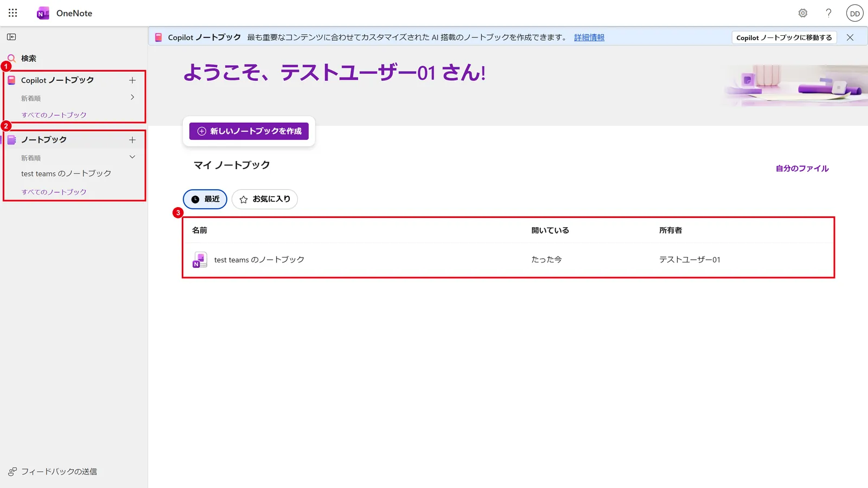Click the テストユーザー01 owner cell
Image resolution: width=868 pixels, height=488 pixels.
(690, 260)
